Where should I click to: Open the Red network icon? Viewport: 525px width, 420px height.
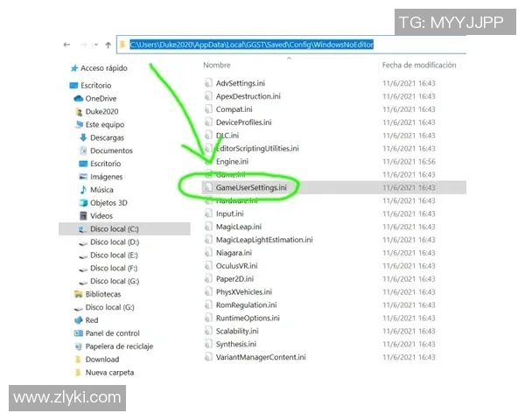point(78,320)
